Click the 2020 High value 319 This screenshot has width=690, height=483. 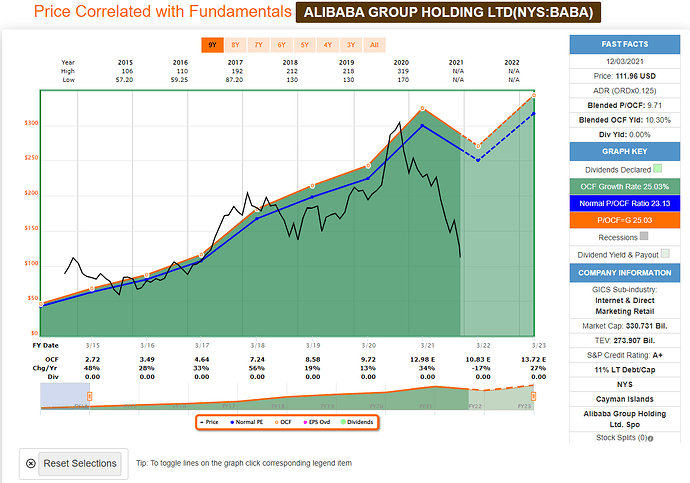(x=403, y=71)
